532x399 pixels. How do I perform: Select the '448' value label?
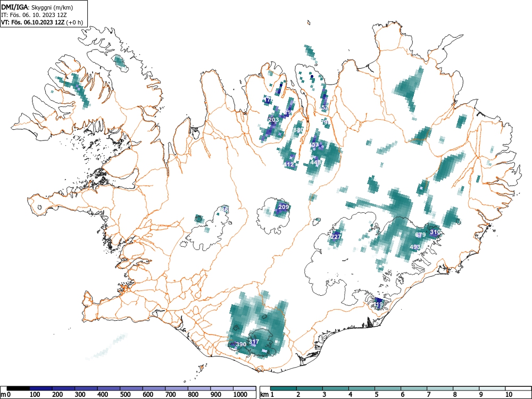tap(315, 162)
